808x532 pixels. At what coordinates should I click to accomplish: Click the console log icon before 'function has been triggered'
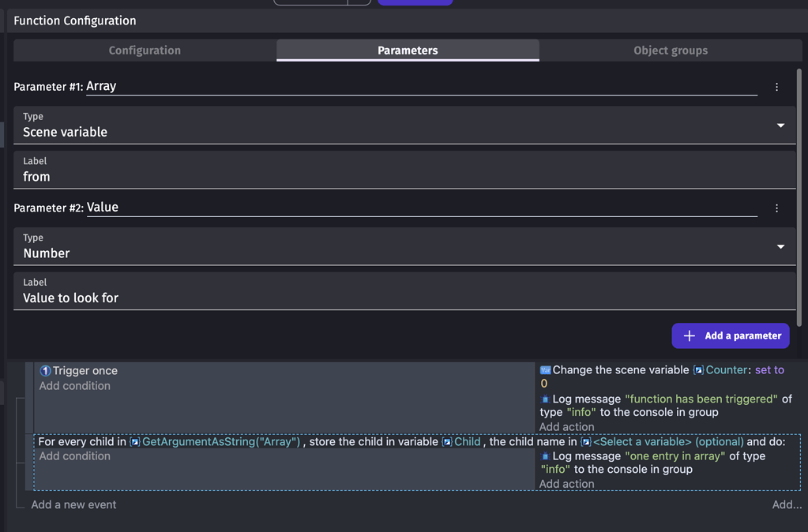pos(545,399)
